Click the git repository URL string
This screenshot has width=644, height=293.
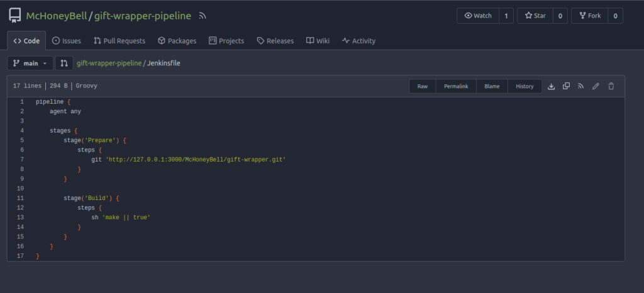[x=196, y=160]
